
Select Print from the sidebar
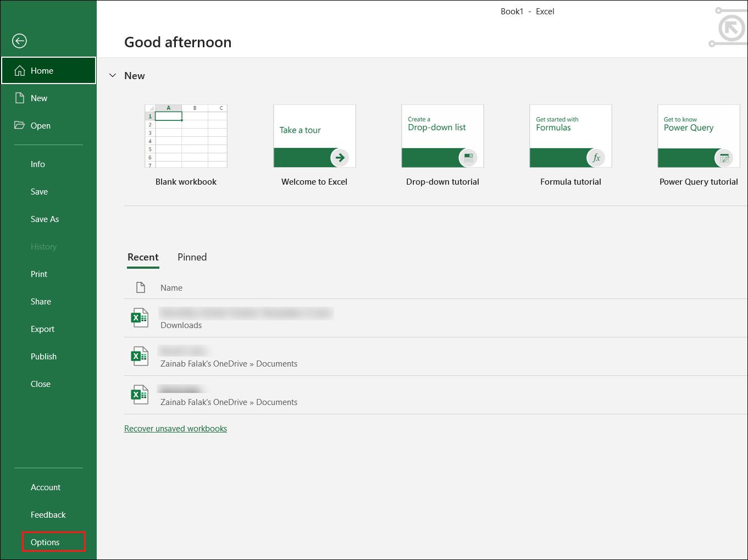click(x=38, y=274)
